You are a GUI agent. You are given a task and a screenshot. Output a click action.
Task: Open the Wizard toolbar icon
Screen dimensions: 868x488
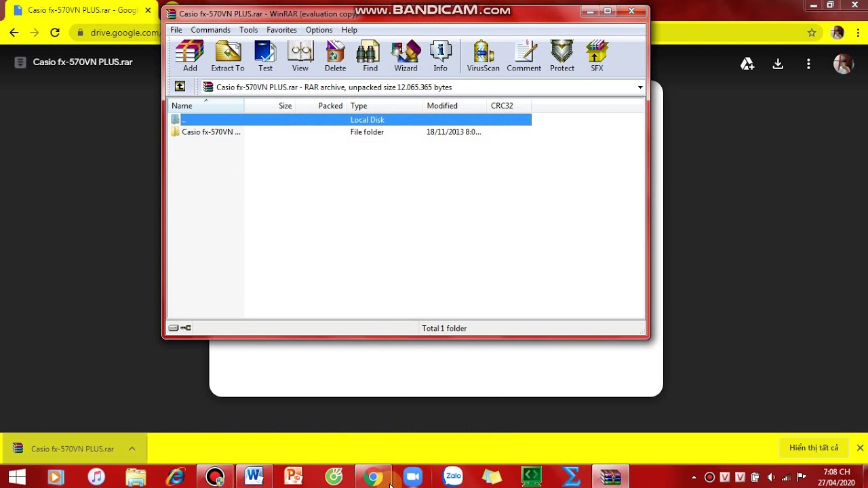tap(406, 56)
